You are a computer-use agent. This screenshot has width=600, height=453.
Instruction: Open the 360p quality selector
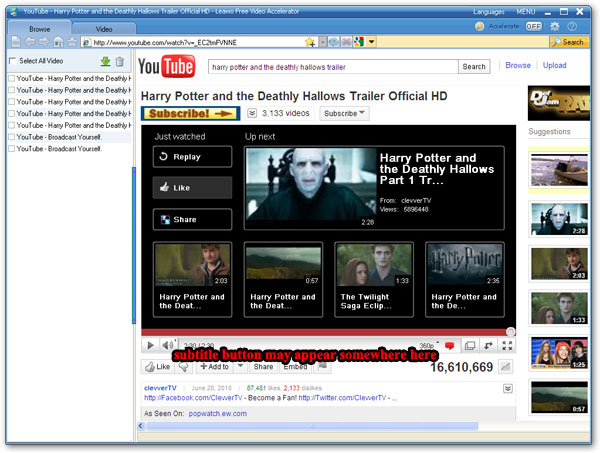tap(428, 345)
